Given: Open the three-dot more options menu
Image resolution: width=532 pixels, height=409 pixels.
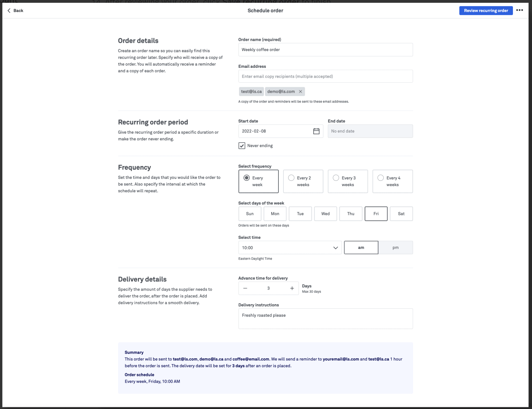Looking at the screenshot, I should pos(519,10).
